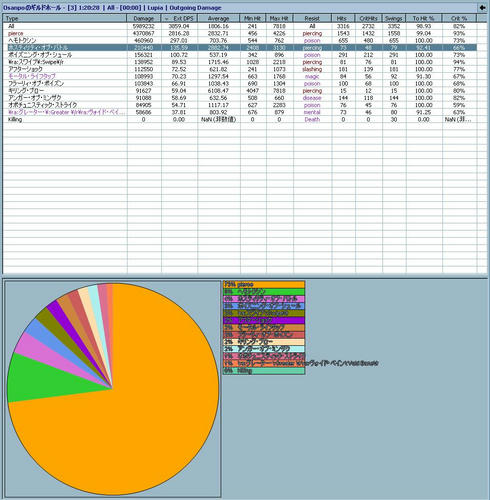
Task: Click the To Hit value 98.93
Action: pos(424,26)
